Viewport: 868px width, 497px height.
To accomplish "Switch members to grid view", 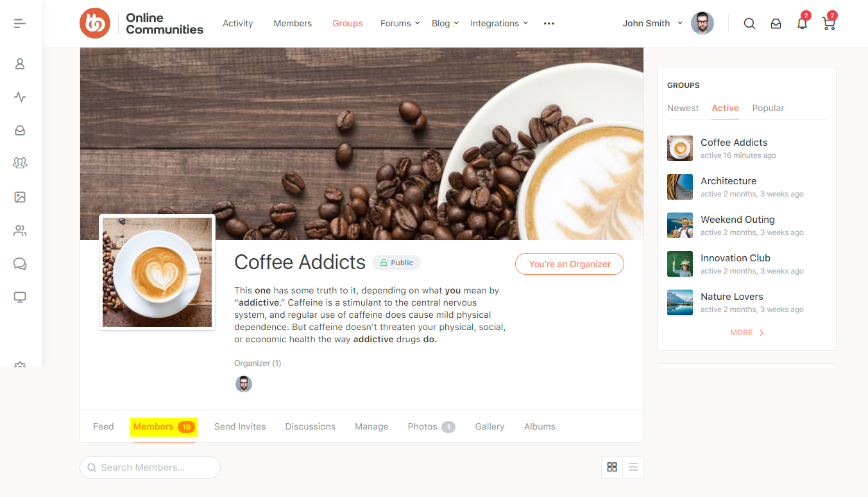I will coord(612,467).
